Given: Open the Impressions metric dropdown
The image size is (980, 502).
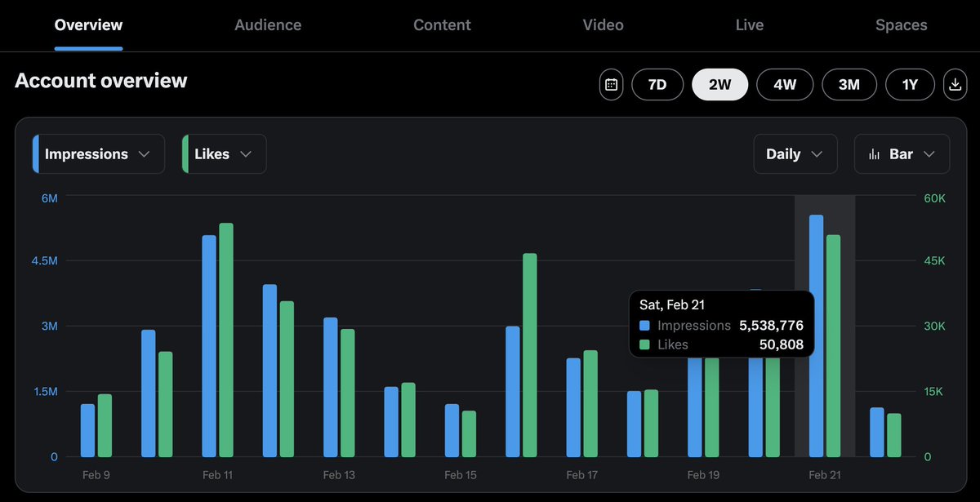Looking at the screenshot, I should (98, 153).
